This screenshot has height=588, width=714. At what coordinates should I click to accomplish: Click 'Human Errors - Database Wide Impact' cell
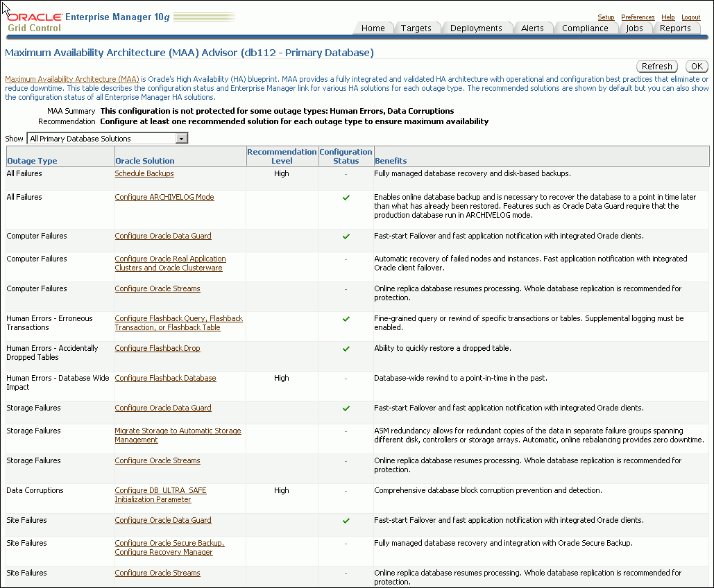pos(58,382)
